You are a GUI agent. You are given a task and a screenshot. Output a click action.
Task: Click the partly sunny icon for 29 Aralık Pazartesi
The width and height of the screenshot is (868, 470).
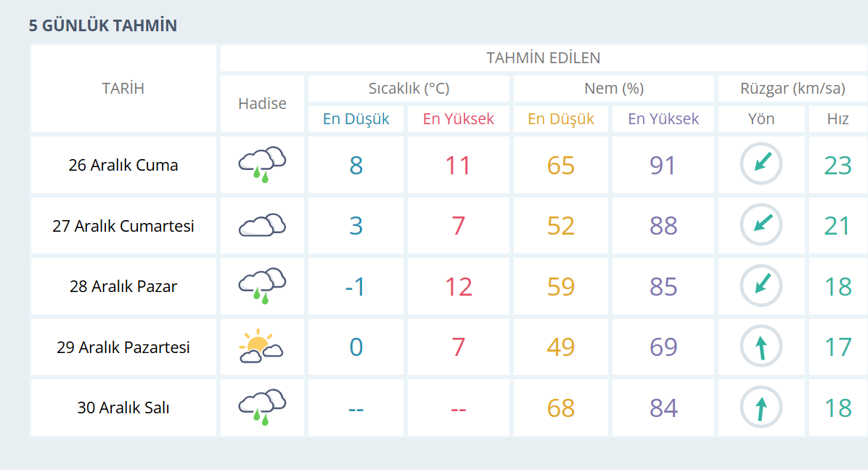tap(261, 347)
